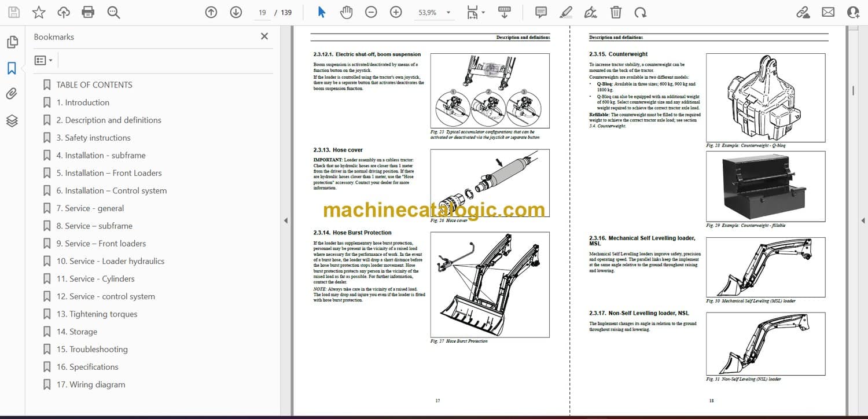Add a sticky note comment

[541, 12]
